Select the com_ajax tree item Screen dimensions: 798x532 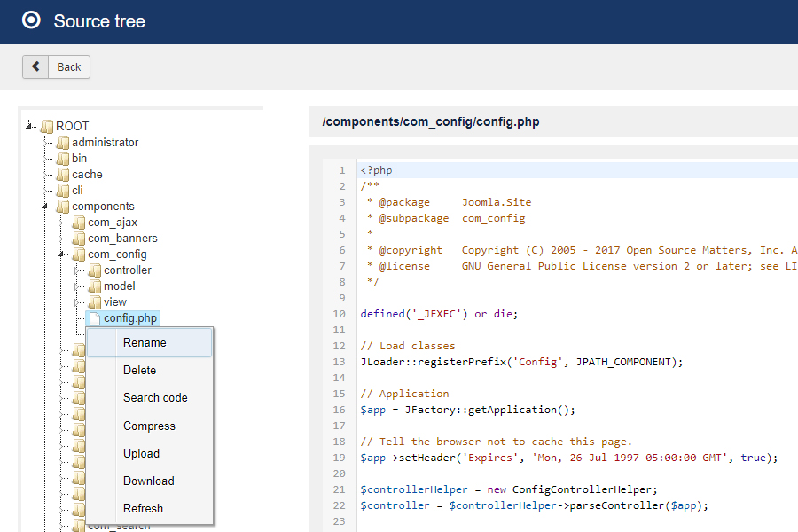coord(112,223)
